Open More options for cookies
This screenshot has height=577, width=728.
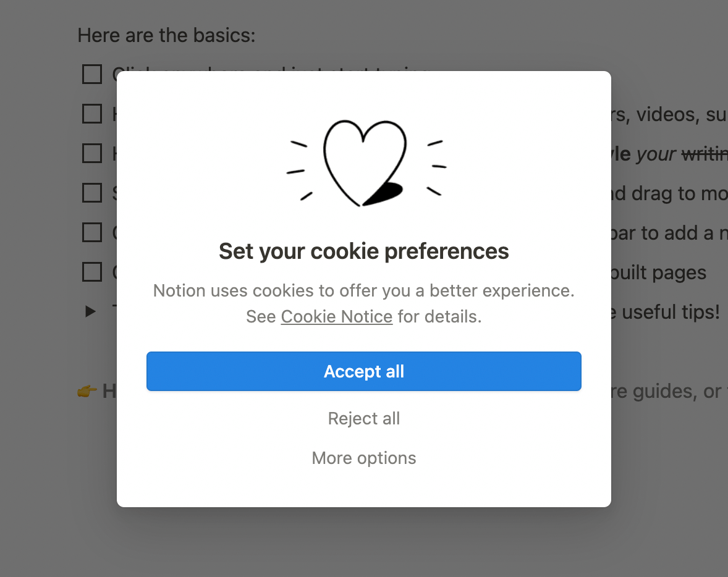pyautogui.click(x=363, y=458)
